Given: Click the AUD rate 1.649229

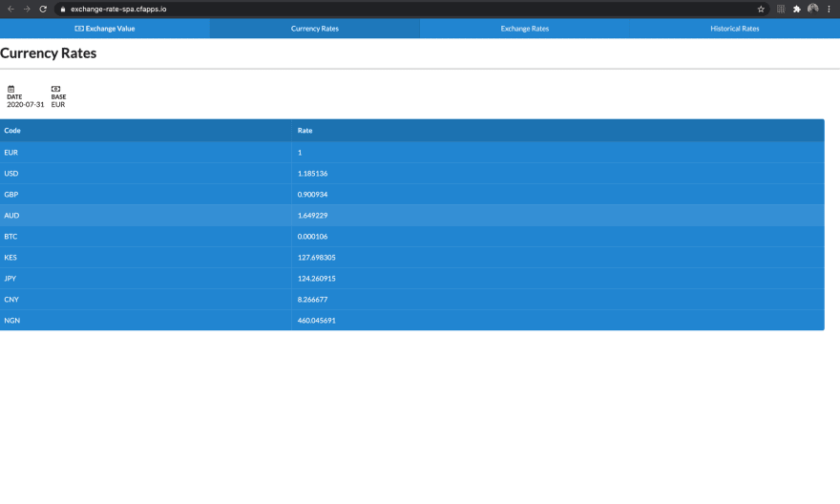Looking at the screenshot, I should [312, 216].
